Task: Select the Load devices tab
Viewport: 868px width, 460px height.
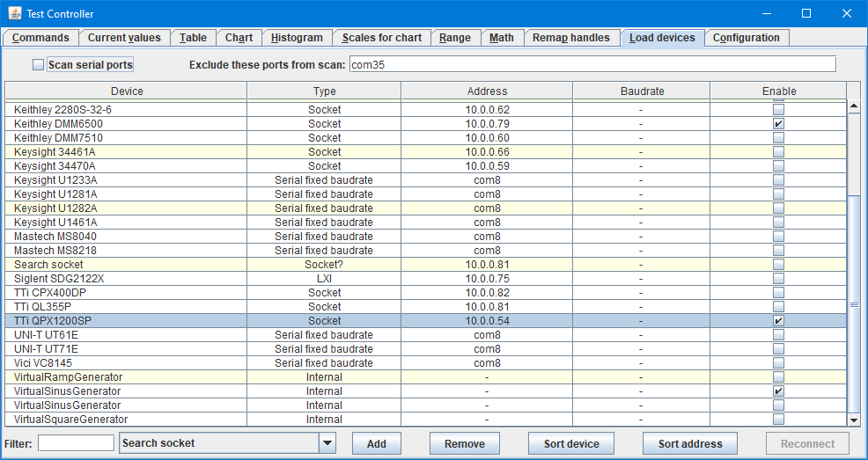Action: [x=662, y=38]
